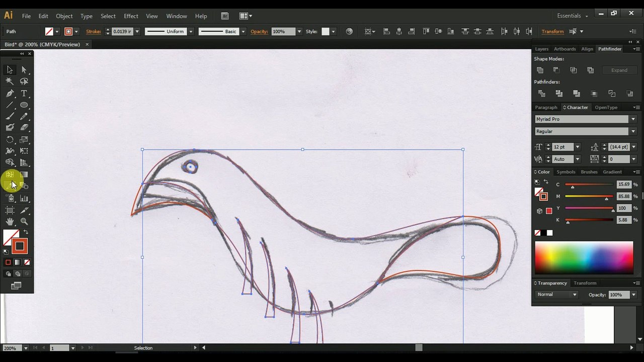Open the Normal blending mode dropdown
The width and height of the screenshot is (644, 362).
click(574, 295)
